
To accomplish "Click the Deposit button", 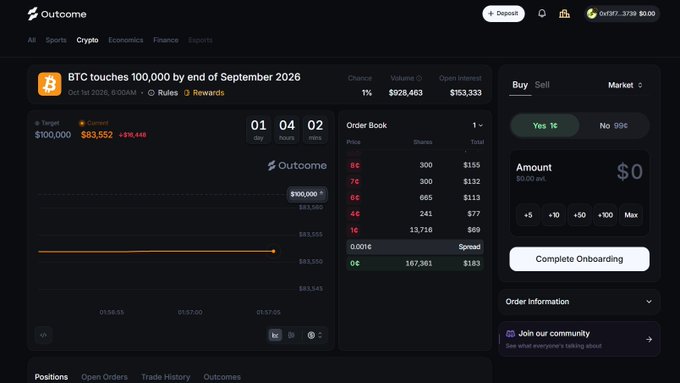I will pos(503,14).
